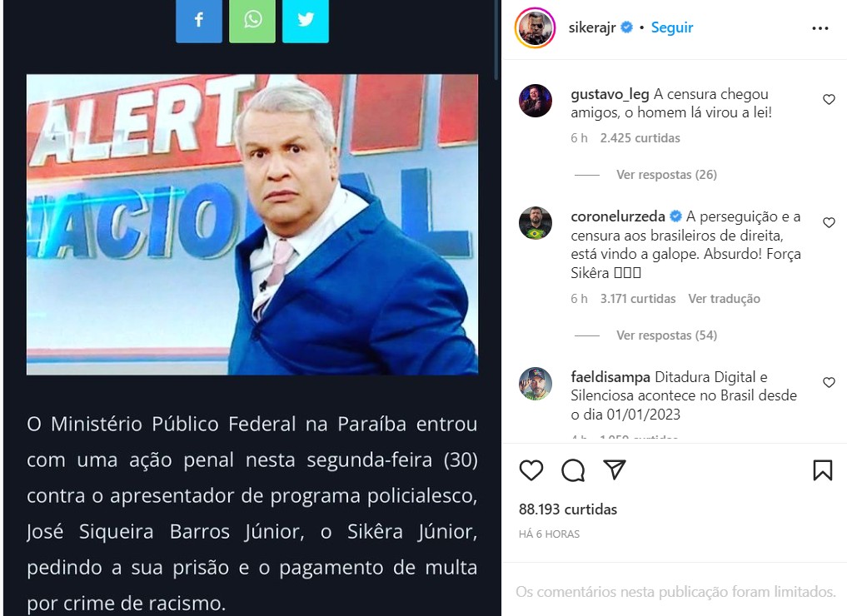Click the Facebook share icon
The height and width of the screenshot is (616, 847).
(199, 21)
